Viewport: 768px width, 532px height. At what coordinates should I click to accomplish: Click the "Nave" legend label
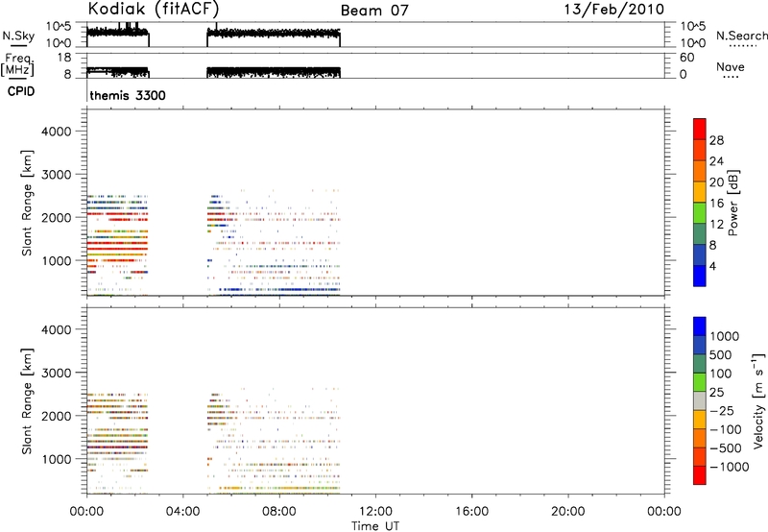pos(731,67)
